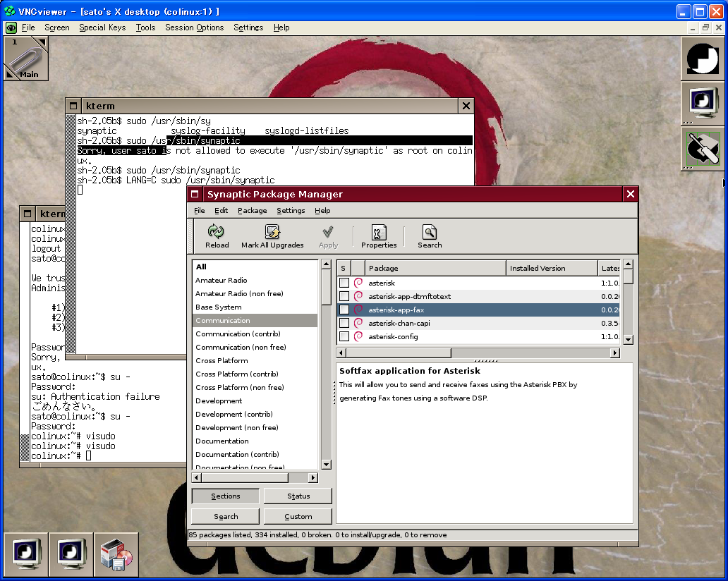
Task: Click the Status filter button
Action: [x=298, y=496]
